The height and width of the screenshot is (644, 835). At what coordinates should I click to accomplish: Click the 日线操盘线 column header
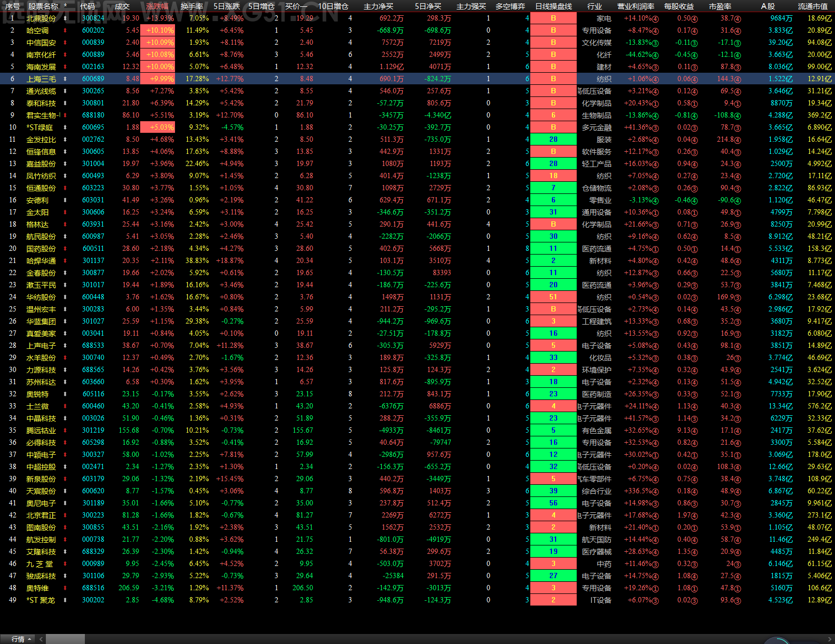(x=554, y=6)
